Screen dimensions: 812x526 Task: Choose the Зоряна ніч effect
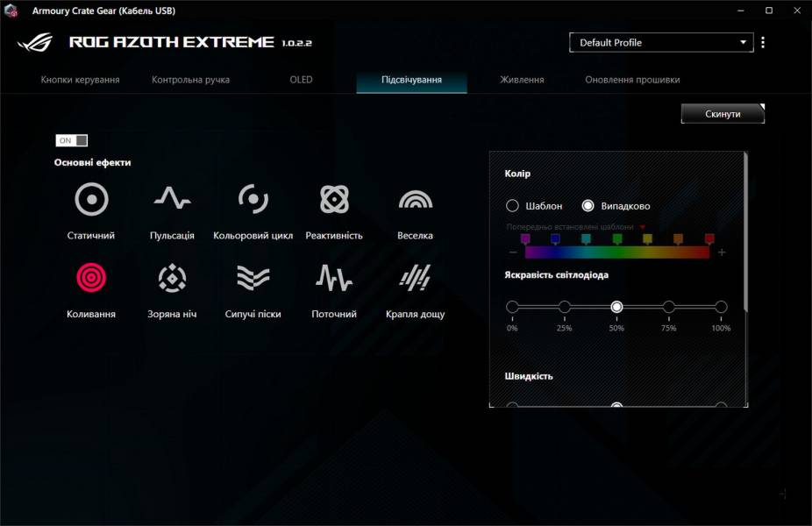pyautogui.click(x=171, y=279)
